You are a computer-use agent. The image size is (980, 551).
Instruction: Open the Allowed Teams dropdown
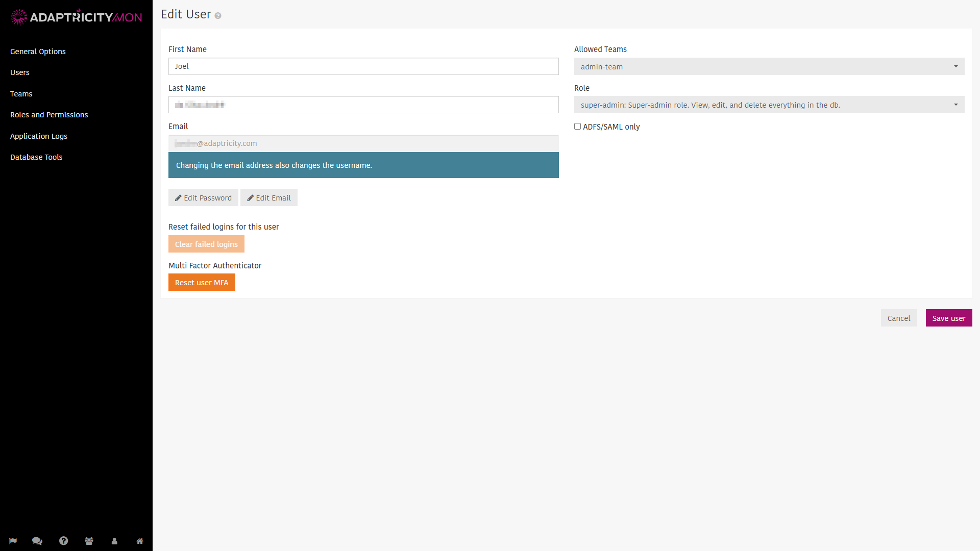(x=769, y=66)
